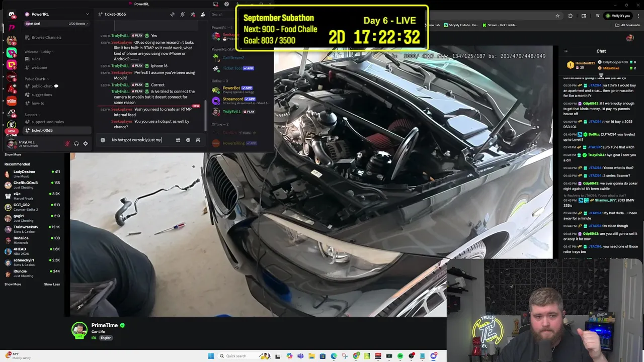This screenshot has height=362, width=644.
Task: Click the Verify it's you profile button
Action: click(617, 16)
